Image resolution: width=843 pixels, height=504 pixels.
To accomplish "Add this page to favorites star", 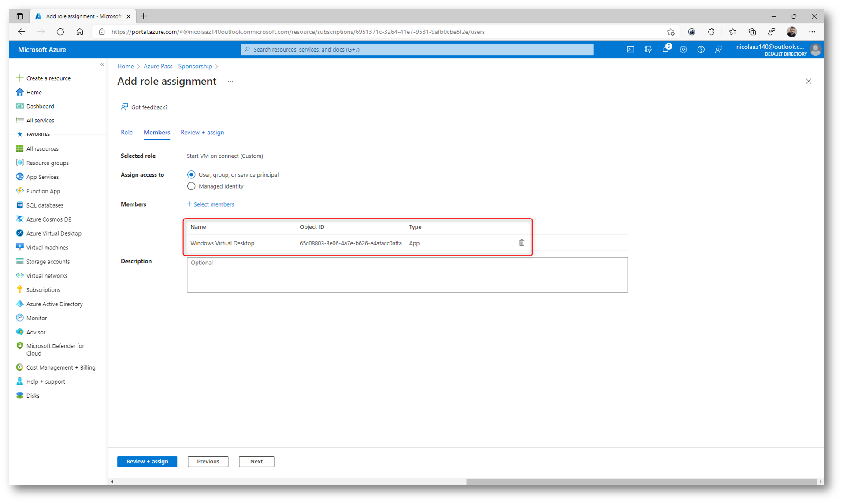I will coord(671,32).
